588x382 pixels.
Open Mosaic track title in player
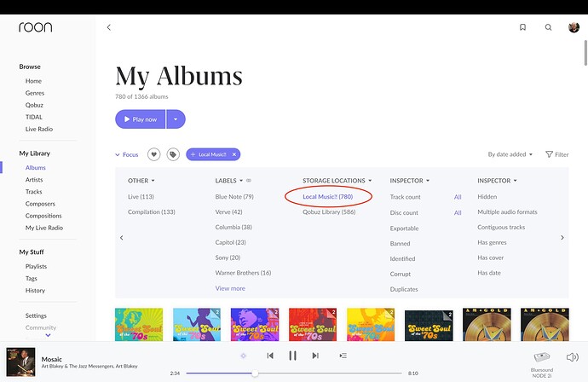pyautogui.click(x=52, y=359)
